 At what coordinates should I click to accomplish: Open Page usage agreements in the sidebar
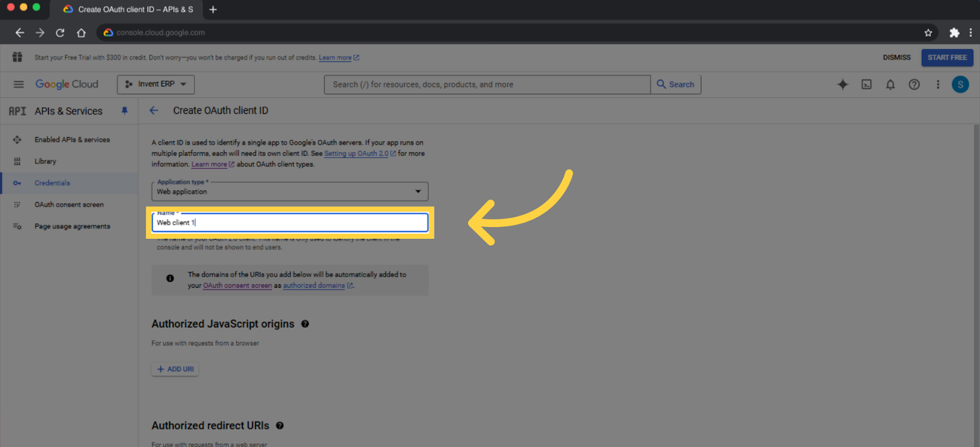pos(72,226)
